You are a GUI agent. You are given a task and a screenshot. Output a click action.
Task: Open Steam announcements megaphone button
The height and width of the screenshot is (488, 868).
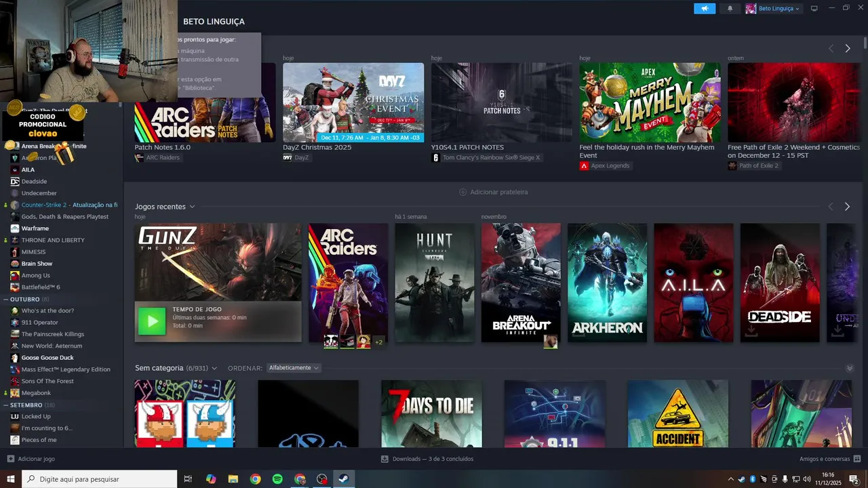705,9
